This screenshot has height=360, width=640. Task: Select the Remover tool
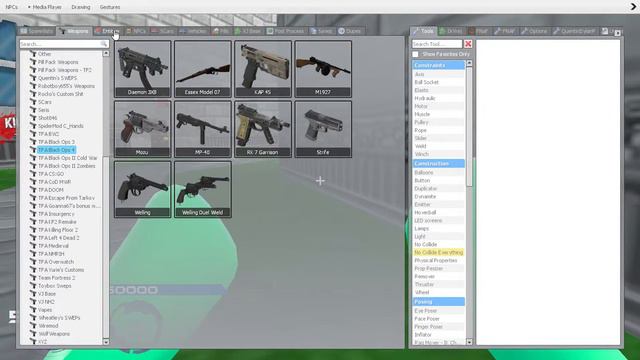pyautogui.click(x=438, y=276)
